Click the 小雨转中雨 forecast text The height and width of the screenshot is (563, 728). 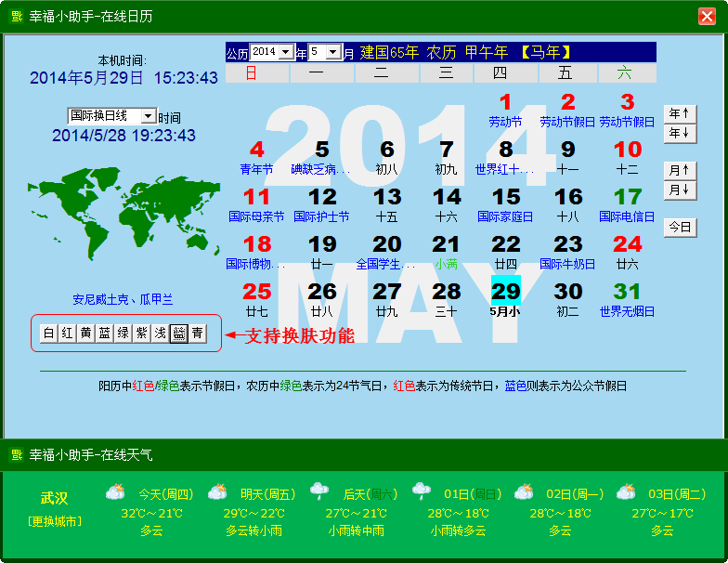[357, 530]
